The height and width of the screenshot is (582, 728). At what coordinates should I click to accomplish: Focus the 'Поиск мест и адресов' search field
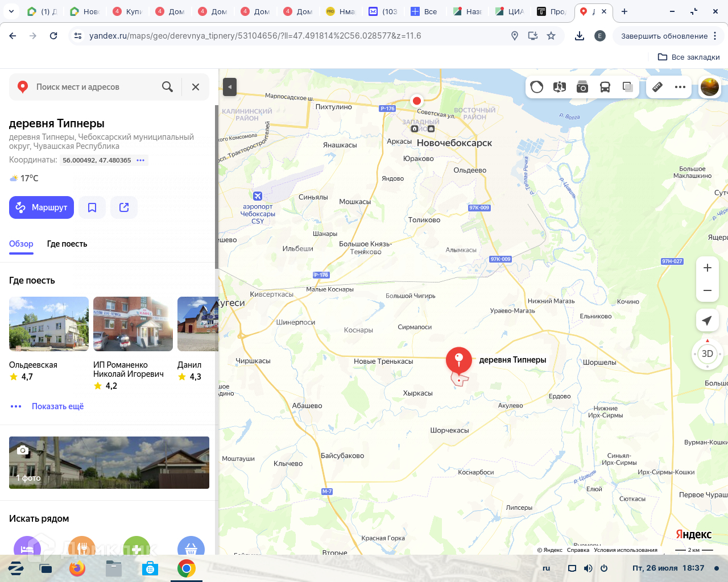coord(97,87)
